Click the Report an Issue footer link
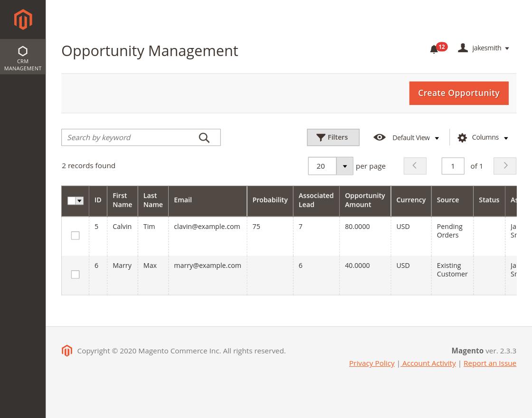This screenshot has height=418, width=532. click(490, 363)
